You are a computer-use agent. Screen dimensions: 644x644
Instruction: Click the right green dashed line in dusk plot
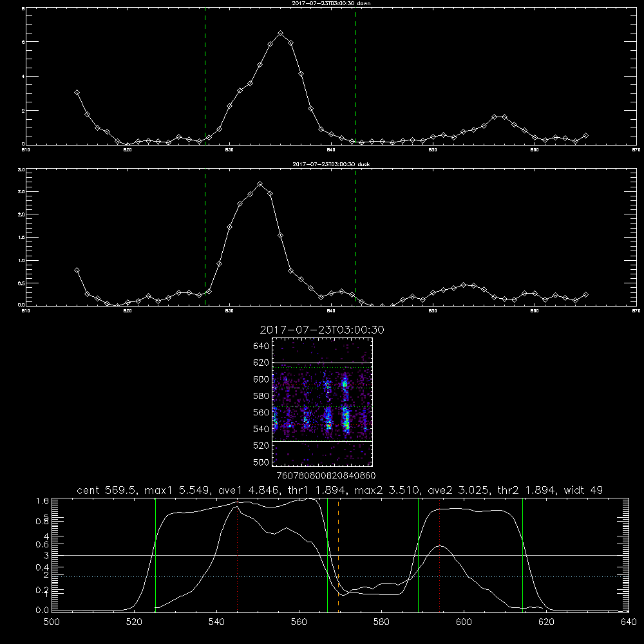tap(355, 237)
